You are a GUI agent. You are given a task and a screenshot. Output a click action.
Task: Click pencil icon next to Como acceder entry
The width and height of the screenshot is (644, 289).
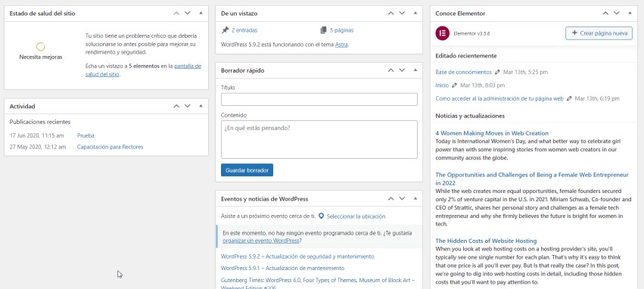(569, 98)
